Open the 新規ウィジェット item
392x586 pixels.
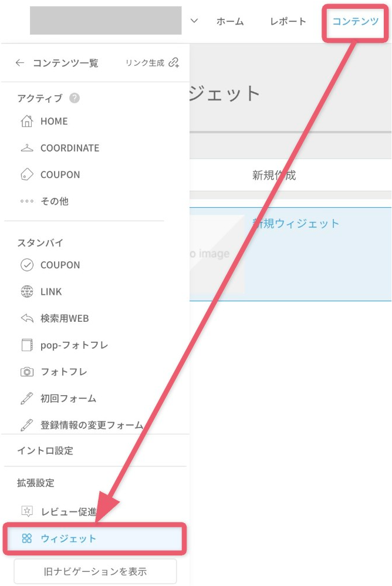click(x=296, y=224)
